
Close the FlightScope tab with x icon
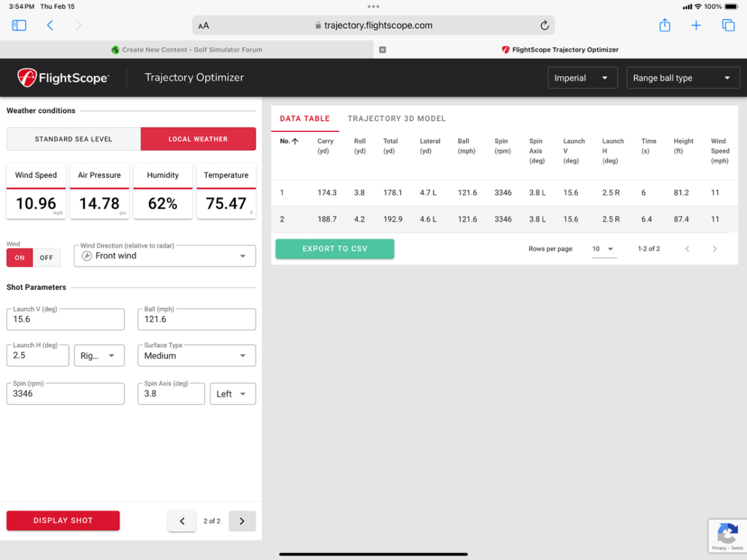pos(383,50)
